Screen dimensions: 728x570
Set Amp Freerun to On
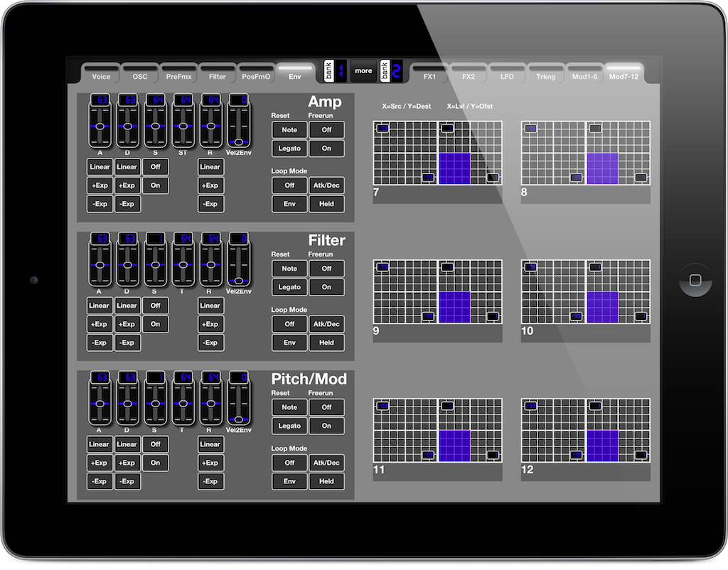click(x=326, y=149)
